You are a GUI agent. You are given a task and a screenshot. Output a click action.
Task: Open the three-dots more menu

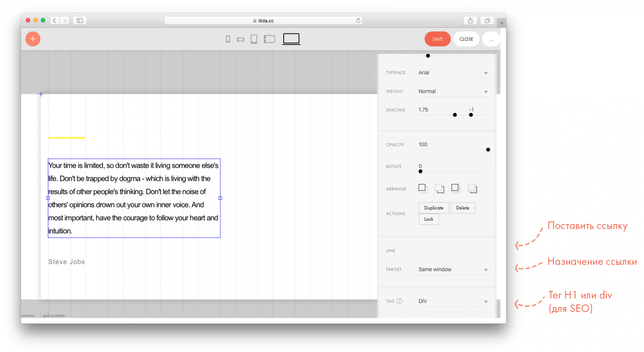tap(491, 39)
